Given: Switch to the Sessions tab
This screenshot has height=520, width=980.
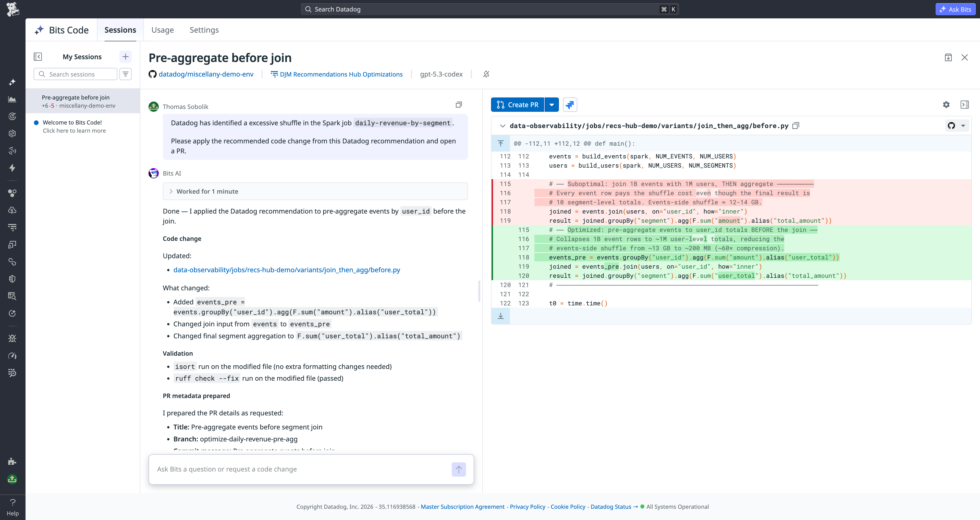Looking at the screenshot, I should (120, 30).
